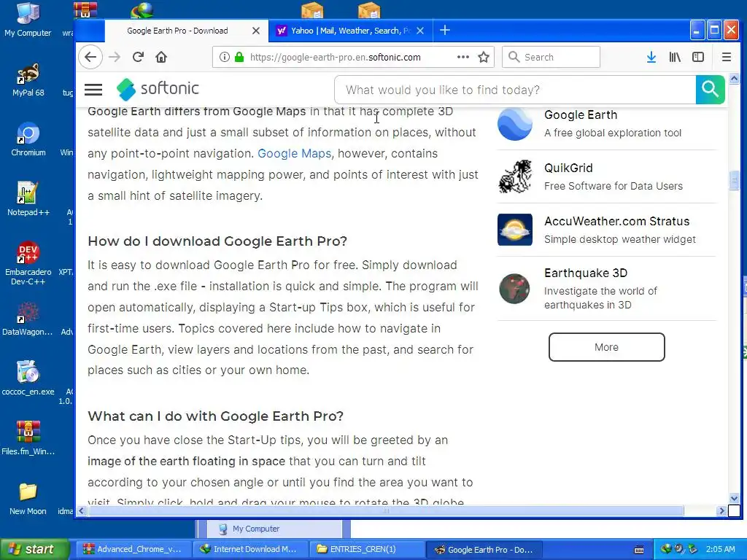747x560 pixels.
Task: Close the Google Earth Pro tab
Action: pos(256,31)
